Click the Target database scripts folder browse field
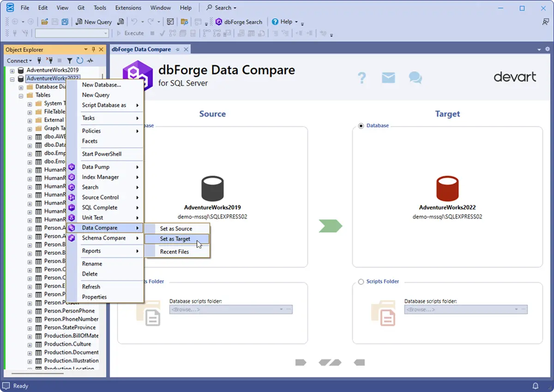Image resolution: width=554 pixels, height=392 pixels. tap(462, 310)
